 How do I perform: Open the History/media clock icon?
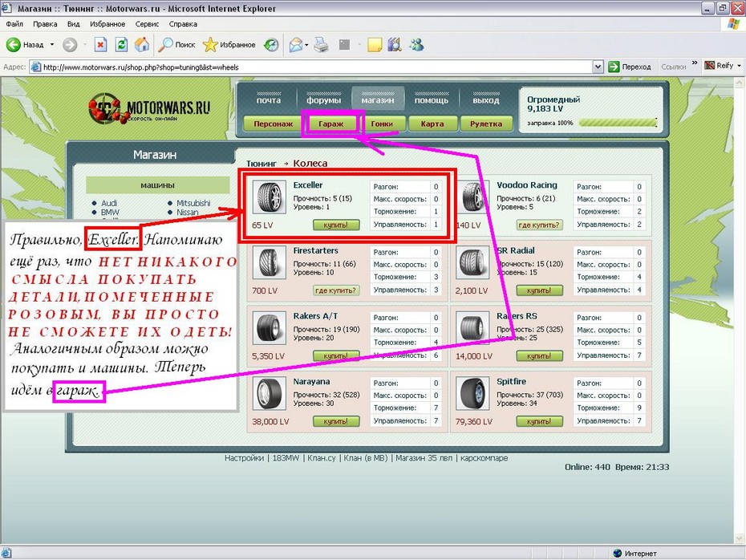pos(272,45)
